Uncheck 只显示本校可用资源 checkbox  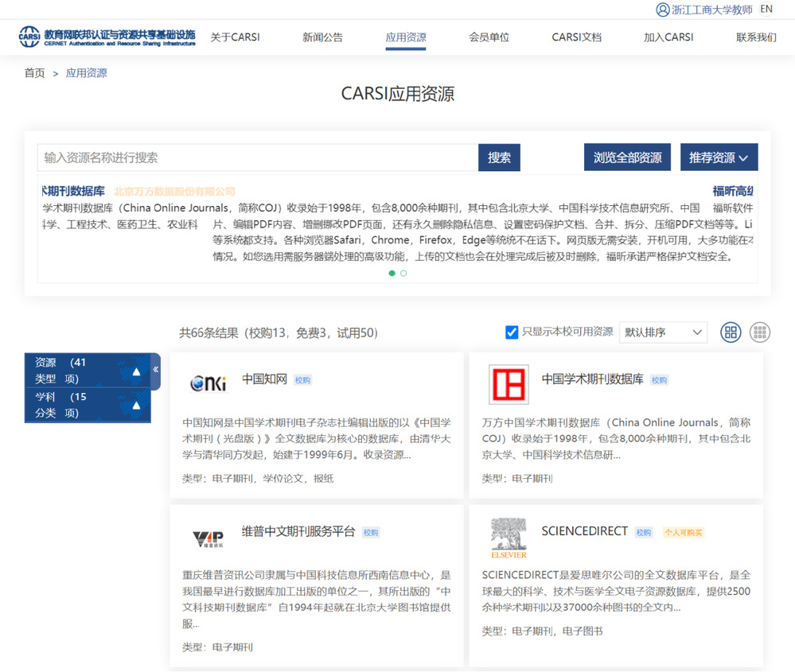tap(512, 332)
